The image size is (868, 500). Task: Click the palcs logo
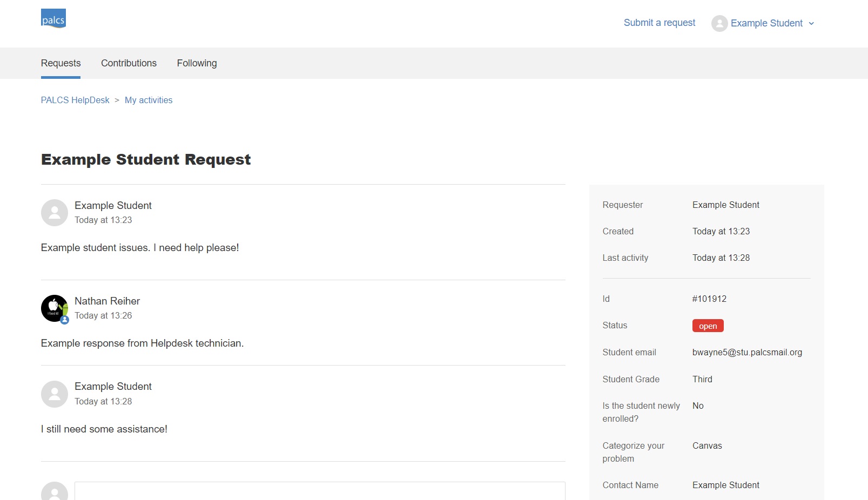(x=53, y=18)
